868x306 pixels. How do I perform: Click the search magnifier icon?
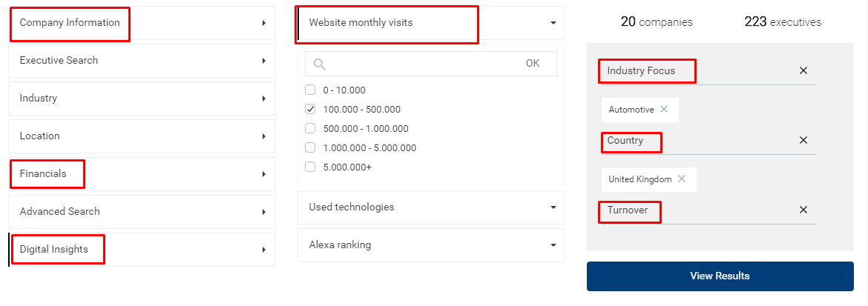pos(320,64)
